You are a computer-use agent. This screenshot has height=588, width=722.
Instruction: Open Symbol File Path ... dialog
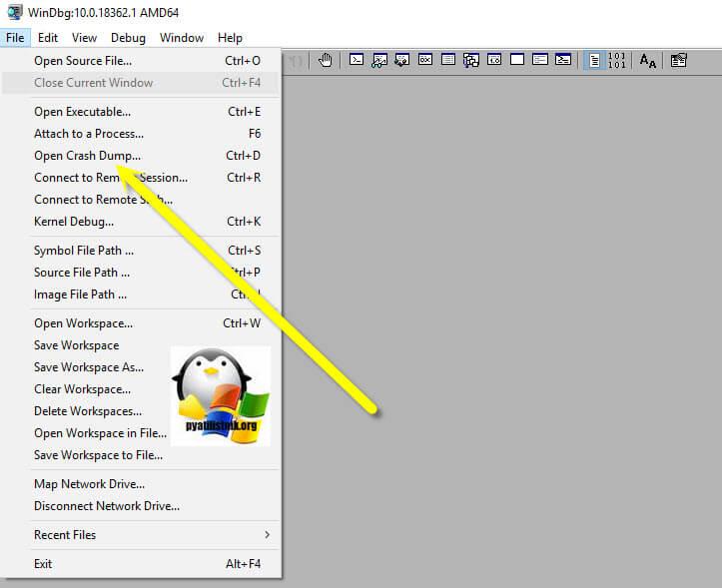tap(141, 251)
